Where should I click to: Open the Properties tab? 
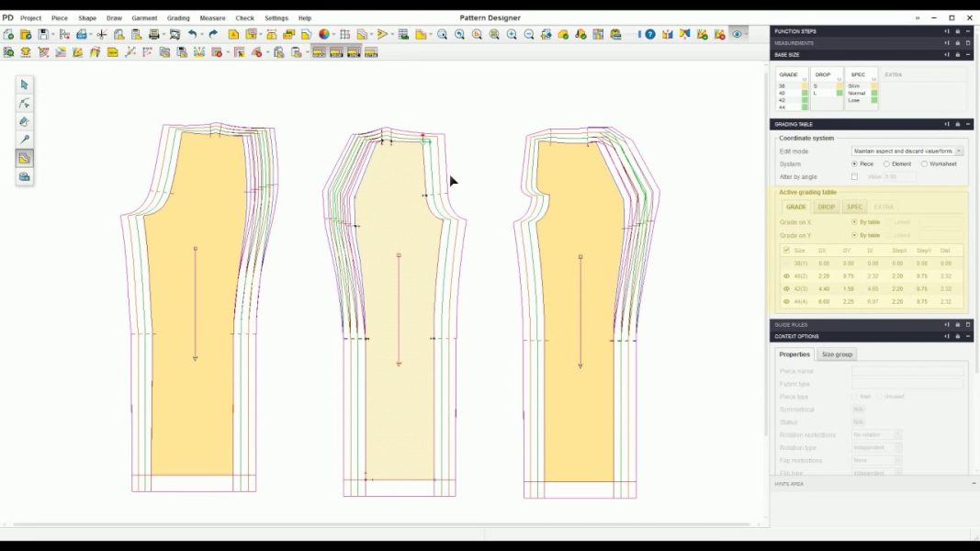click(x=794, y=354)
